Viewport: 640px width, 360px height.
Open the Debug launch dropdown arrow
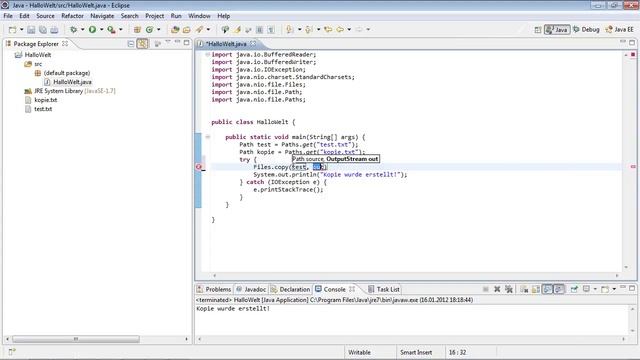pos(82,30)
